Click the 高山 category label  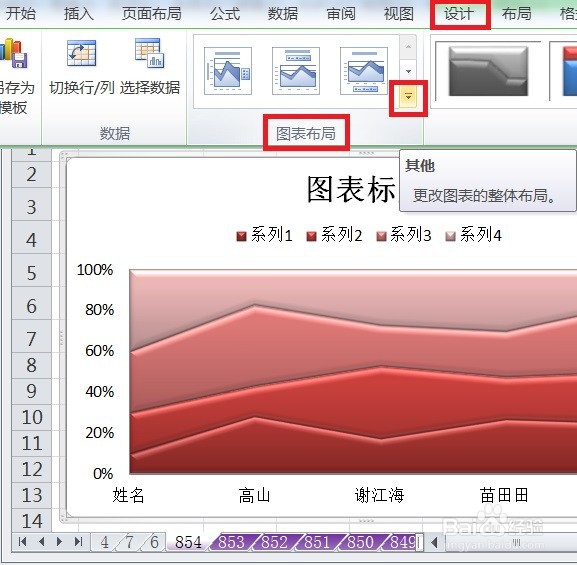(254, 495)
